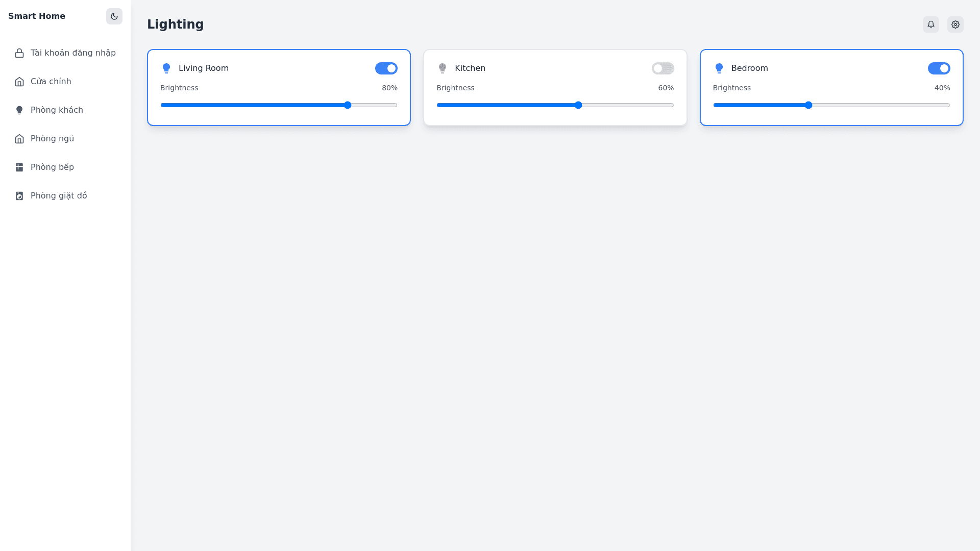Click washing machine icon for Phòng giặt đồ

(19, 196)
